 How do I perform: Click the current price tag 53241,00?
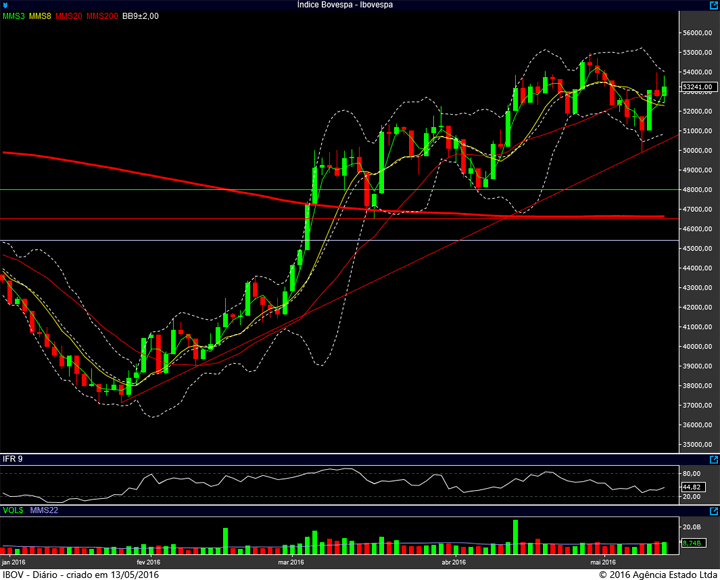coord(698,87)
